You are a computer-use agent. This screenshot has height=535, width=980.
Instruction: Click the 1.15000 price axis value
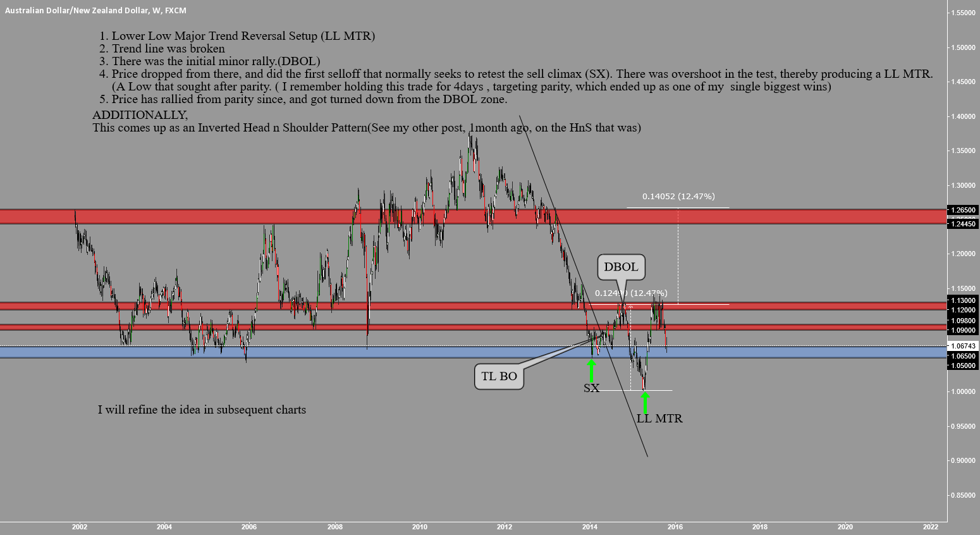coord(963,288)
